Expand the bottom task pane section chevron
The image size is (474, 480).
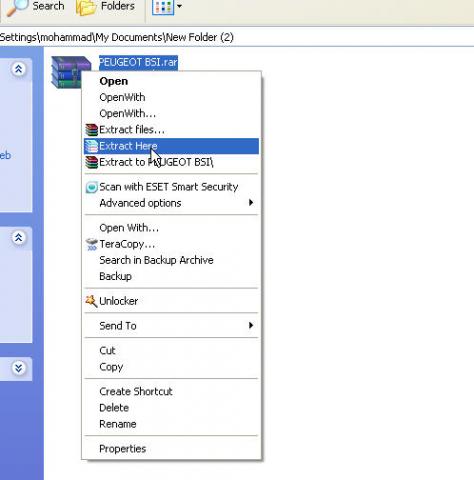[x=18, y=368]
